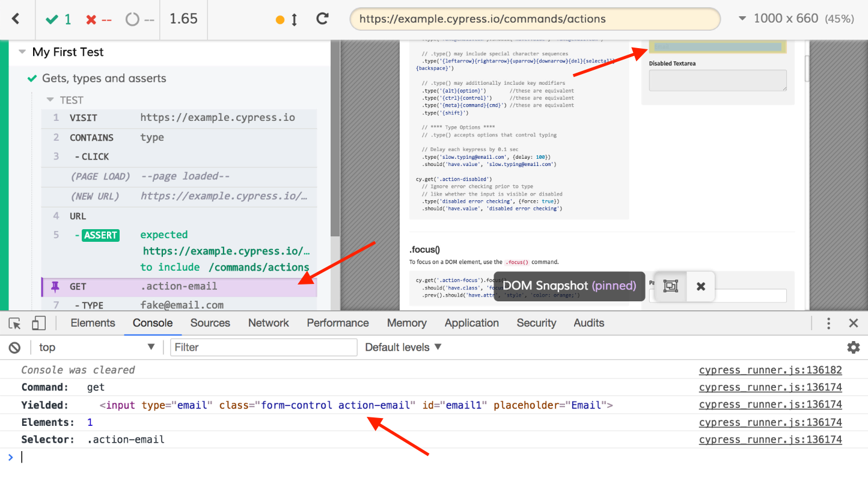Viewport: 868px width, 486px height.
Task: Toggle element highlighting beside DOM Snapshot pinned
Action: click(x=669, y=287)
